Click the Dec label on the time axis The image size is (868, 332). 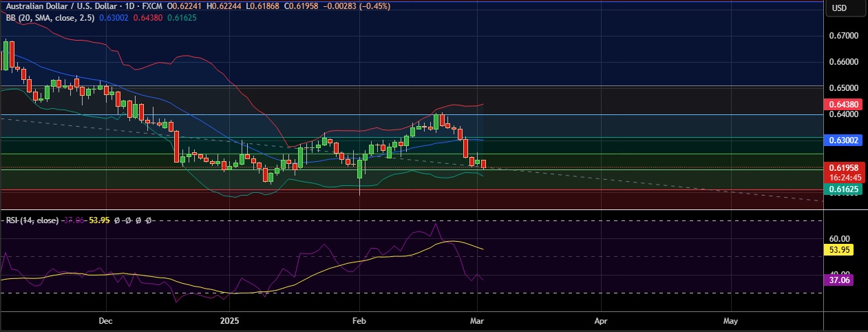[x=105, y=321]
